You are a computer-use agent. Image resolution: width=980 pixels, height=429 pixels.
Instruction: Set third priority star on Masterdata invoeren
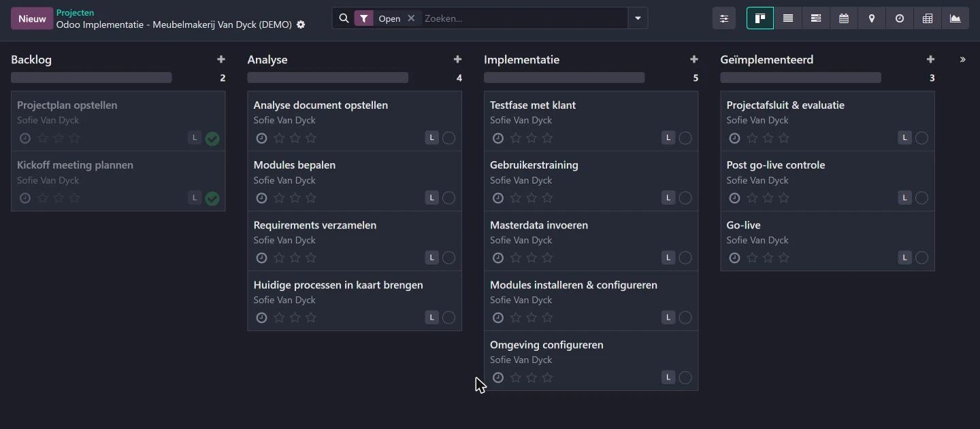pyautogui.click(x=547, y=258)
